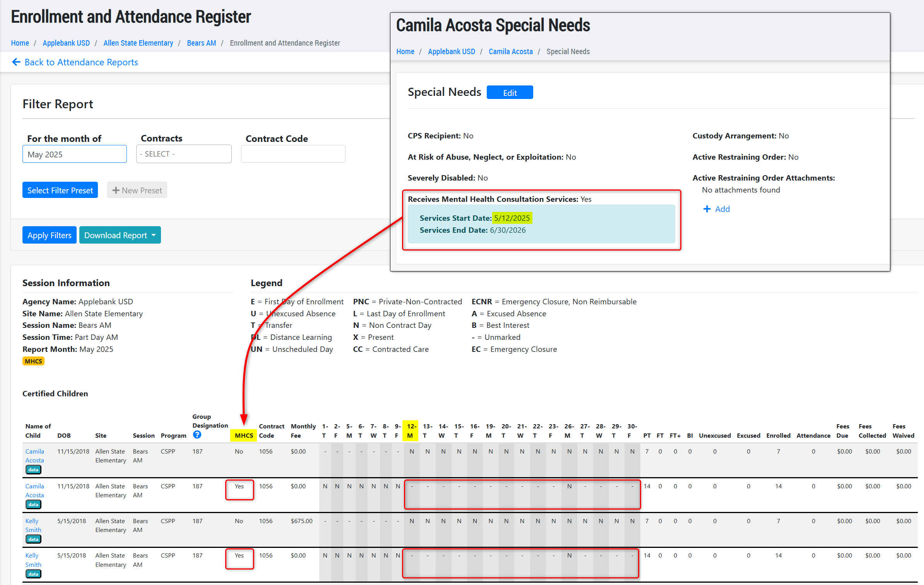The width and height of the screenshot is (924, 585).
Task: Click the plus Add attachment icon
Action: (x=707, y=209)
